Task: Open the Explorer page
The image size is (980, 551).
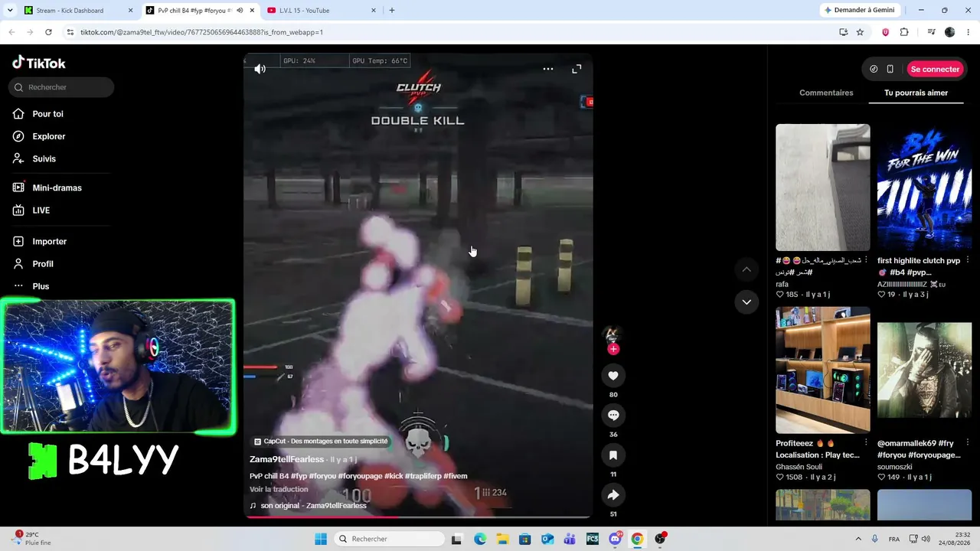Action: coord(49,136)
